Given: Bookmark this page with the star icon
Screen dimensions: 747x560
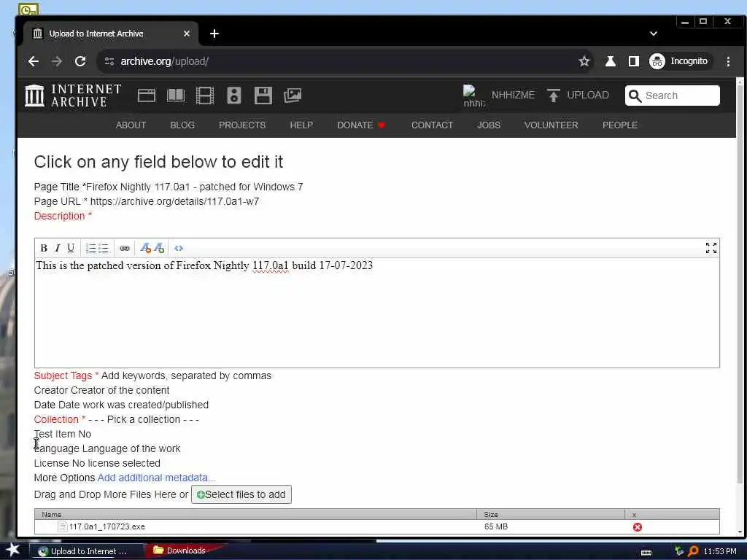Looking at the screenshot, I should pyautogui.click(x=584, y=61).
